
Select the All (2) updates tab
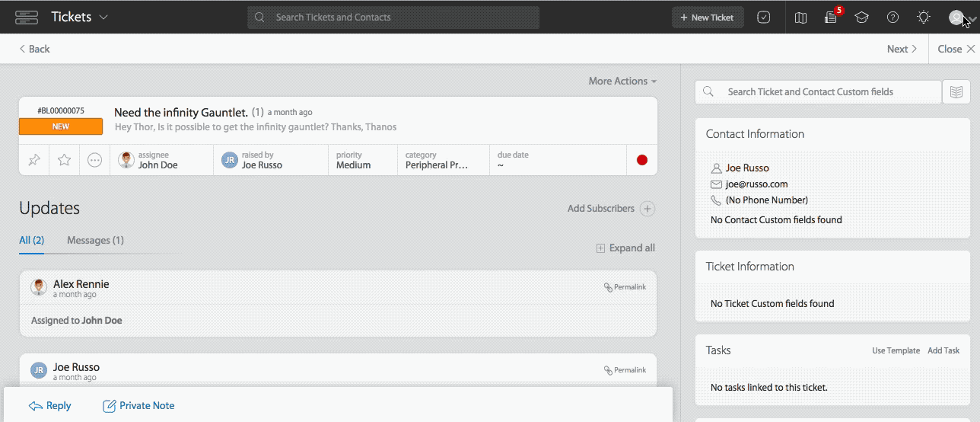coord(31,240)
